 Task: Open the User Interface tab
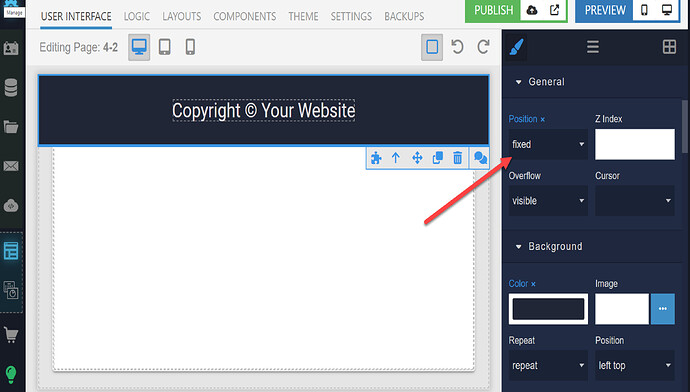click(76, 17)
